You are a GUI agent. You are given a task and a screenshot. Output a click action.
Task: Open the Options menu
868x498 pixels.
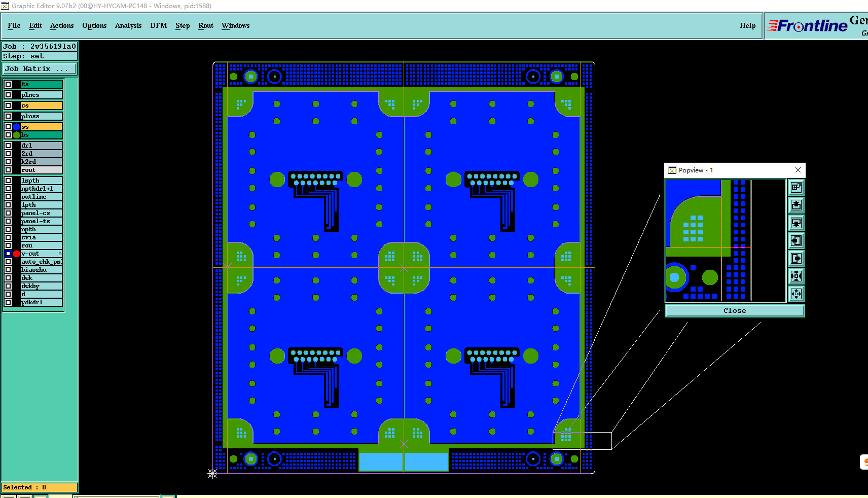94,25
